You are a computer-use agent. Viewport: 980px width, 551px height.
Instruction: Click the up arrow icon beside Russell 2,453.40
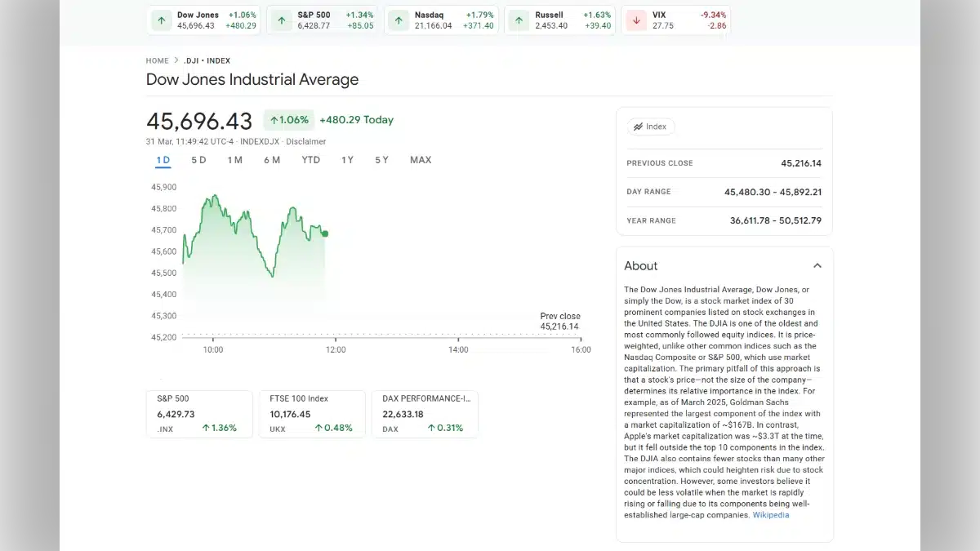(x=517, y=20)
